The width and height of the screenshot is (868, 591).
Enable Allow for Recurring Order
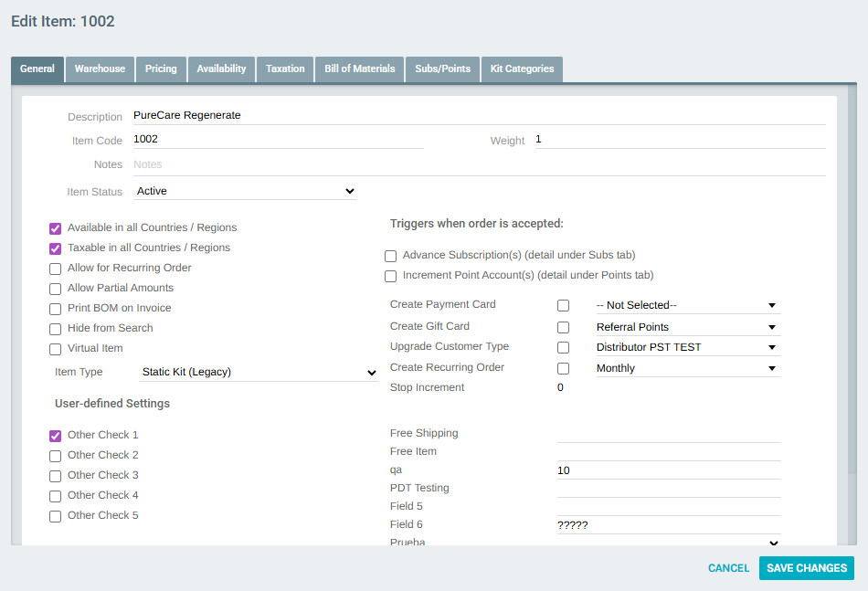tap(55, 268)
